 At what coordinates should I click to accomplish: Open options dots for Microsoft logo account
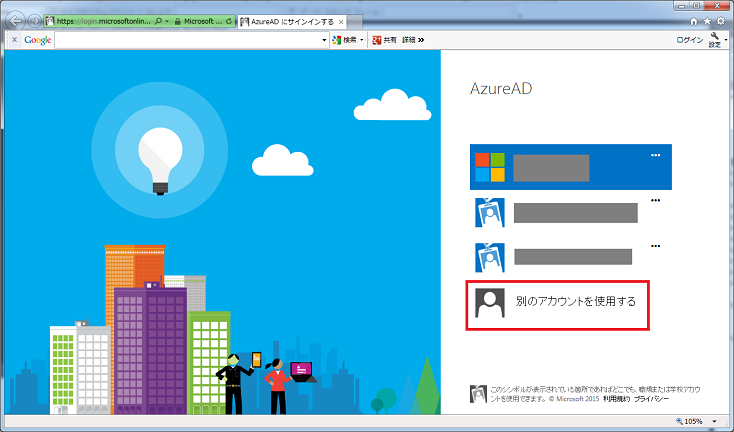(x=655, y=155)
